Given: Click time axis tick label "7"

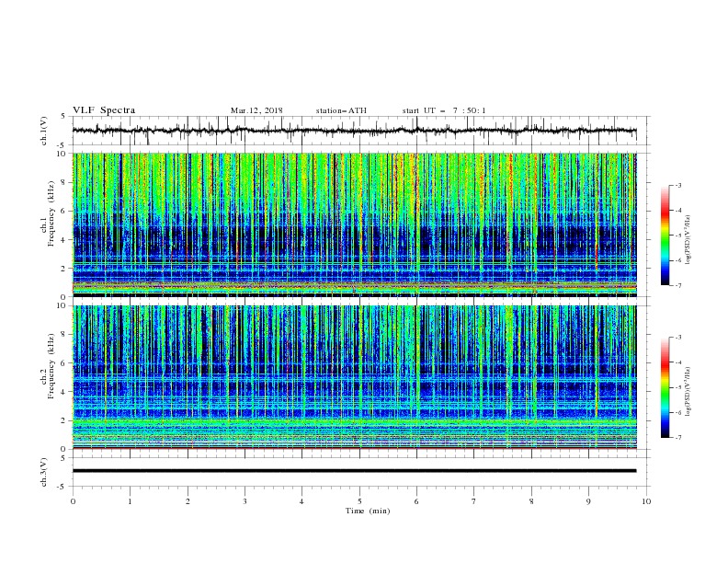Looking at the screenshot, I should [x=474, y=501].
